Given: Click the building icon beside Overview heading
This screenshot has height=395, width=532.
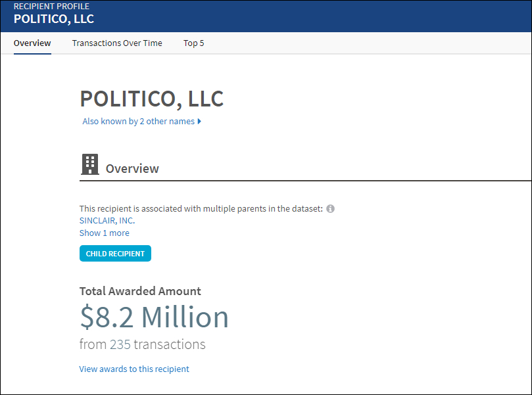Looking at the screenshot, I should coord(89,164).
